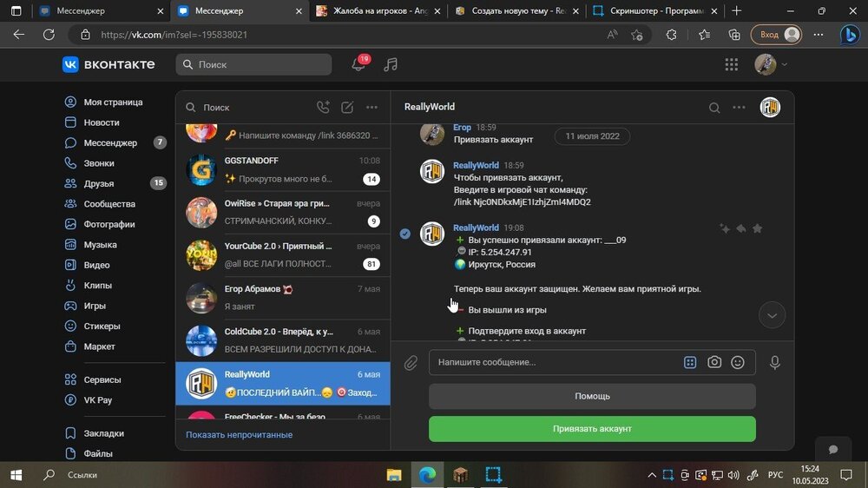The image size is (868, 488).
Task: Open Друзья in the sidebar
Action: 99,183
